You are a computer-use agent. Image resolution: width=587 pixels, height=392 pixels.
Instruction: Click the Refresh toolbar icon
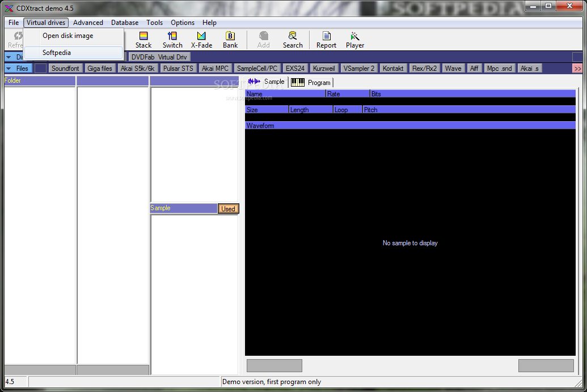click(16, 40)
